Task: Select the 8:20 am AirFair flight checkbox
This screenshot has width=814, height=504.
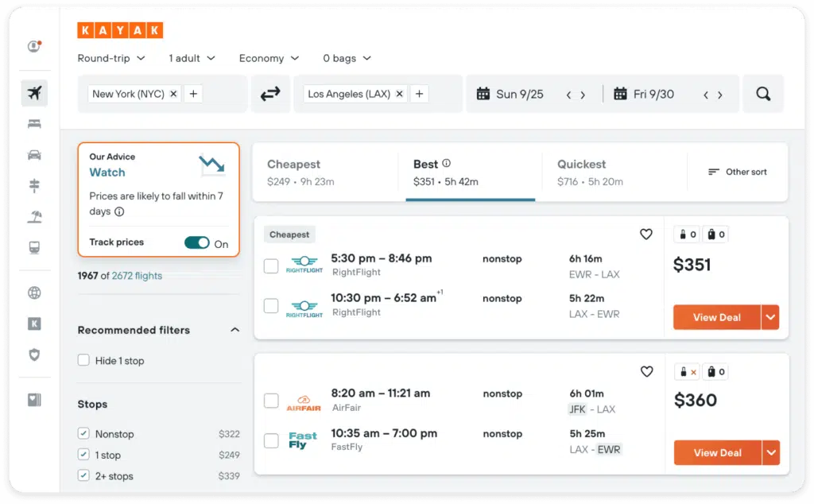Action: (271, 401)
